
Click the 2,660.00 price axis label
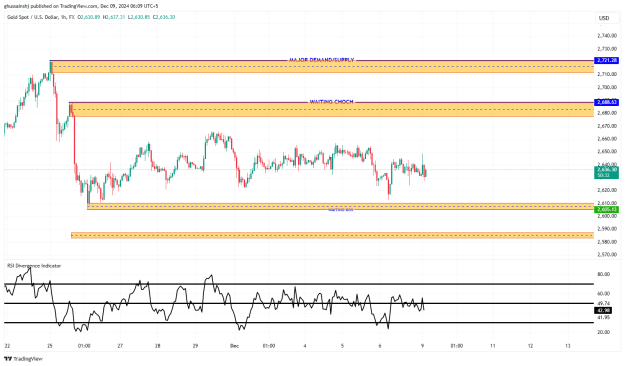coord(607,139)
